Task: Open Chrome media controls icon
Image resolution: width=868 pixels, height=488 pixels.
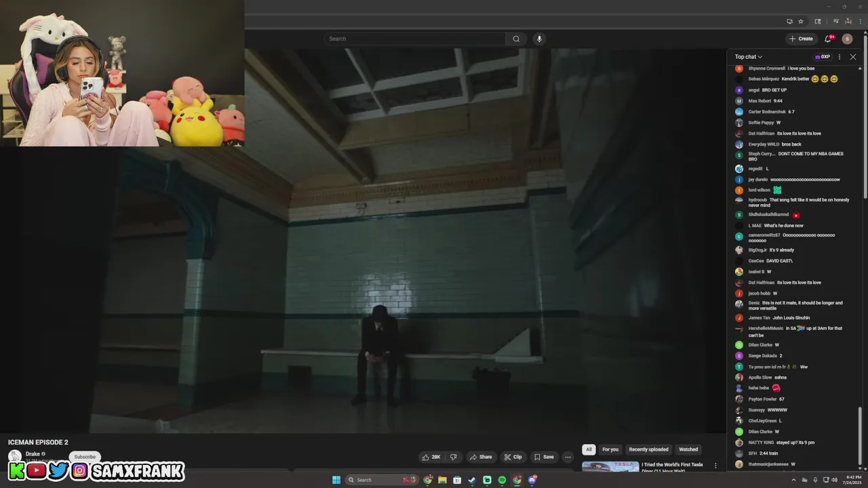Action: pos(836,21)
